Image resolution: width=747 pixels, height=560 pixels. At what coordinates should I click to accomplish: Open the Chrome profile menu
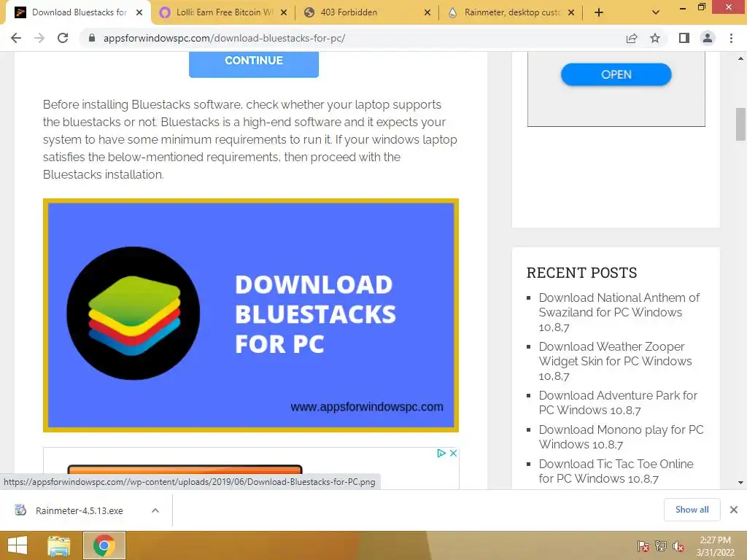(708, 38)
